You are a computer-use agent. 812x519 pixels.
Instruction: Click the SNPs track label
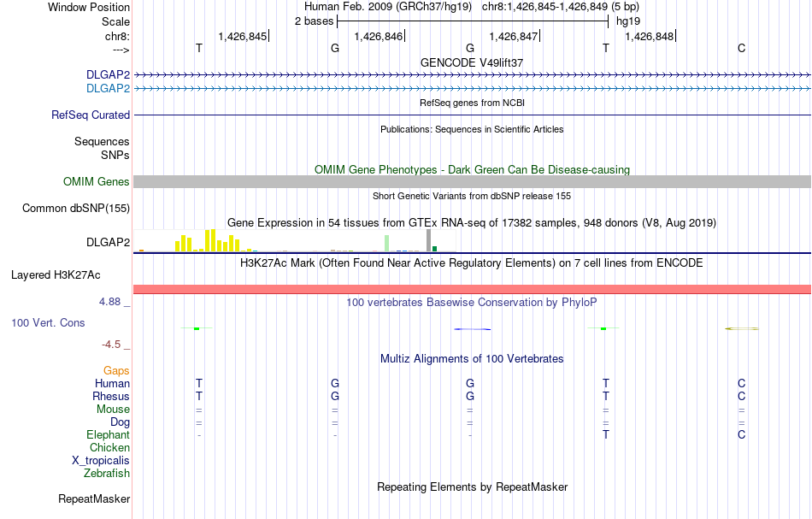click(115, 155)
